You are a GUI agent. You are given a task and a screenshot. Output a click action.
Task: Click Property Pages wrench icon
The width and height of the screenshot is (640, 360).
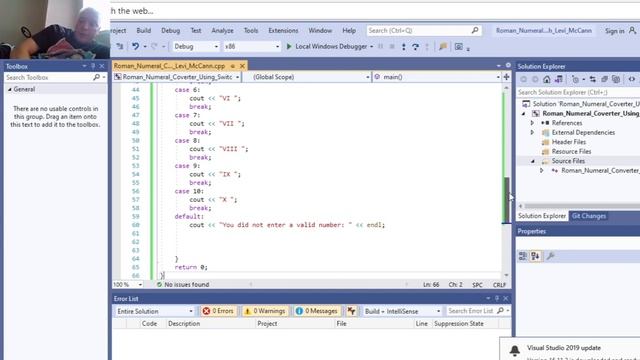tap(550, 256)
